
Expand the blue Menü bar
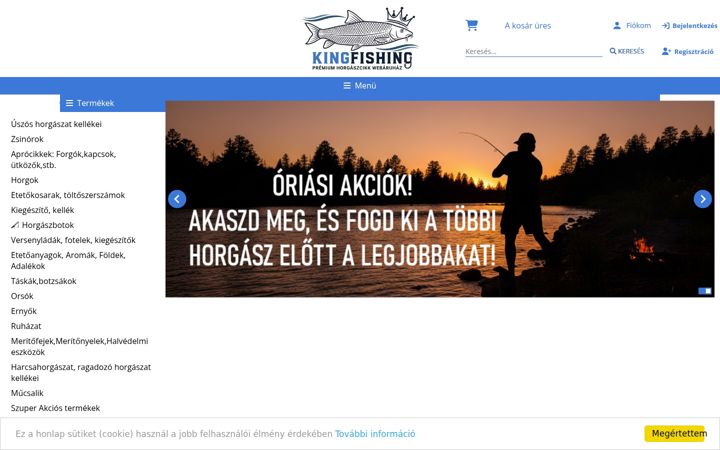tap(360, 85)
